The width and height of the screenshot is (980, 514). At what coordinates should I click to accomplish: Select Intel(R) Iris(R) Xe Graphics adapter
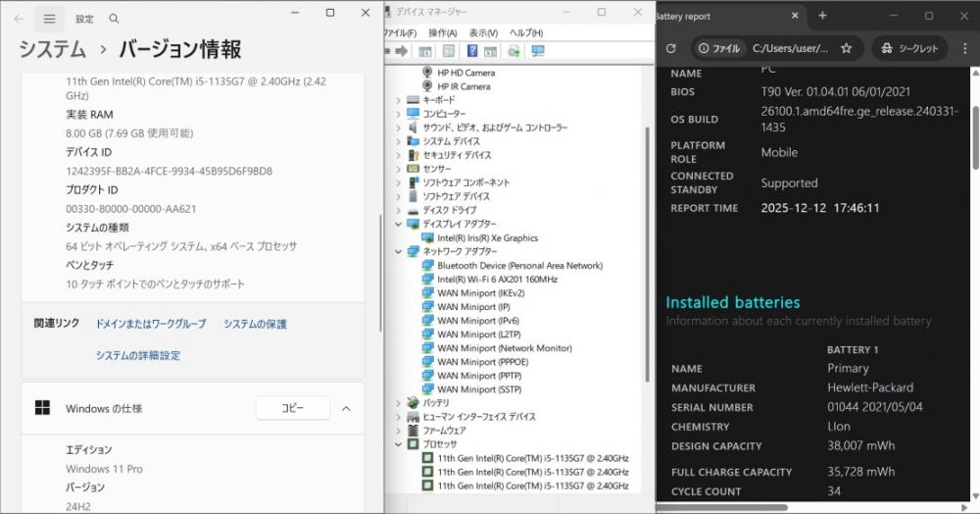click(x=487, y=237)
